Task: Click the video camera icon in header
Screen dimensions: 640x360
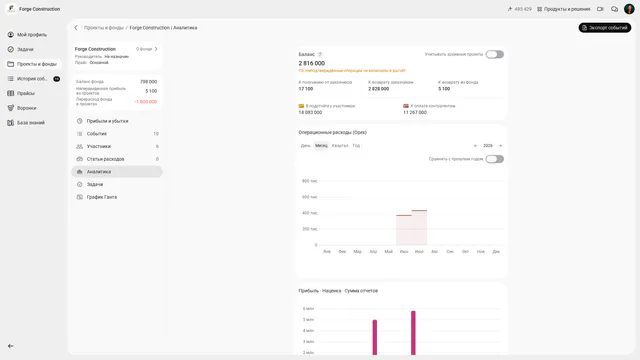Action: [600, 9]
